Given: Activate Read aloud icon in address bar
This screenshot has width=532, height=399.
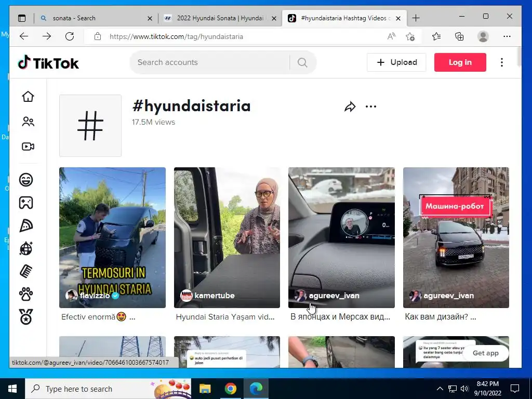Looking at the screenshot, I should pos(391,36).
